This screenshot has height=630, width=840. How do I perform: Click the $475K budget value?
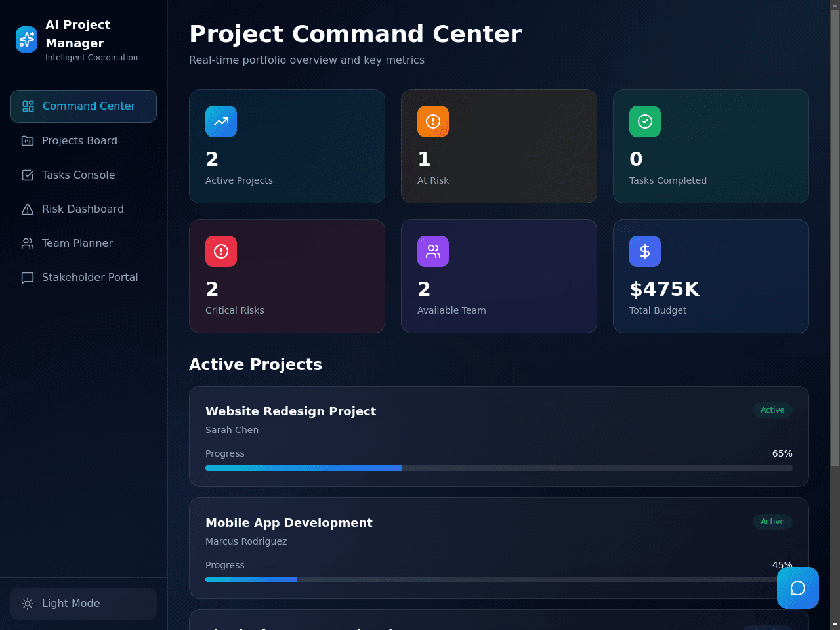664,289
